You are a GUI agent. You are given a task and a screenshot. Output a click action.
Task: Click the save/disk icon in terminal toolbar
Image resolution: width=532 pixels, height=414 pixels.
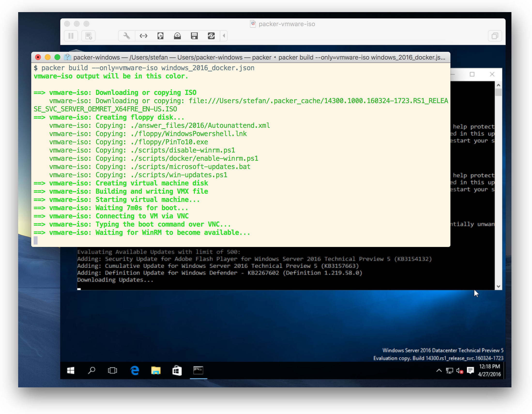195,36
